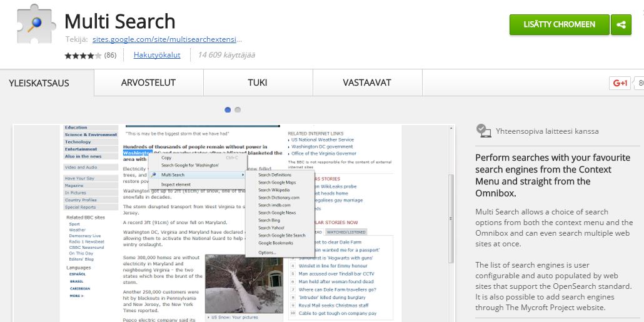Click Inspect element menu entry
Viewport: 644px width, 322px height.
[176, 185]
